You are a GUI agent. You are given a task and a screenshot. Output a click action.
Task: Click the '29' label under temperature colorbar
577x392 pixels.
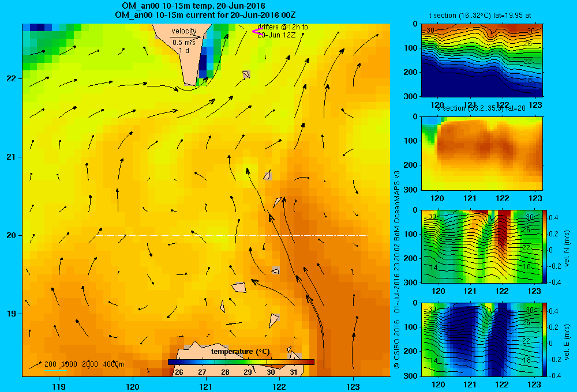pyautogui.click(x=248, y=372)
